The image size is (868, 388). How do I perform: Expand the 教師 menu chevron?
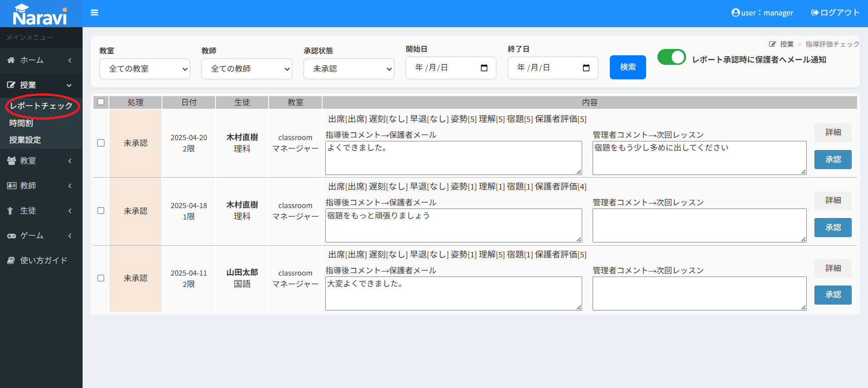(70, 186)
